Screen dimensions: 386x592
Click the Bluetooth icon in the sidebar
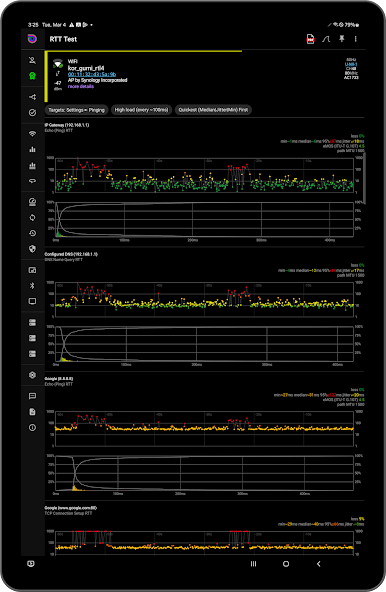click(x=32, y=285)
